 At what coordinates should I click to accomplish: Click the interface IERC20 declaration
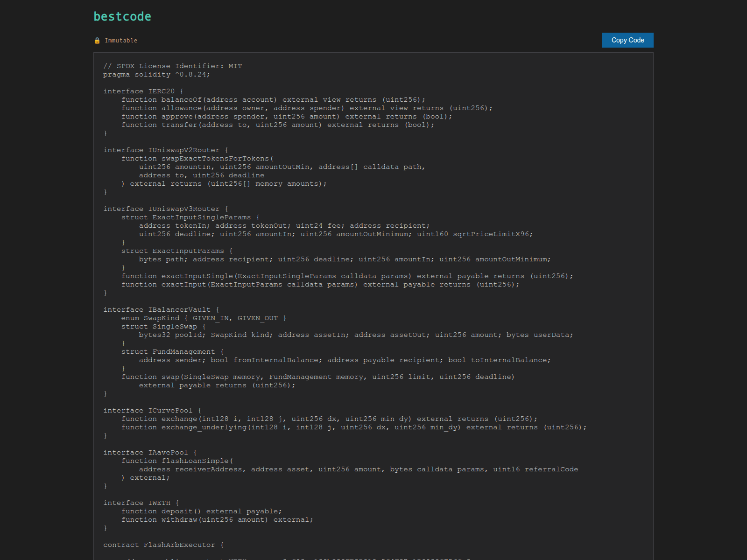pyautogui.click(x=143, y=91)
